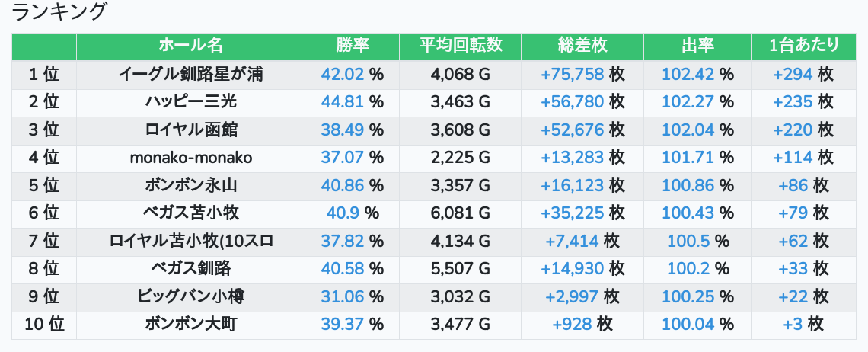Click the 1台あたり column header

point(803,46)
